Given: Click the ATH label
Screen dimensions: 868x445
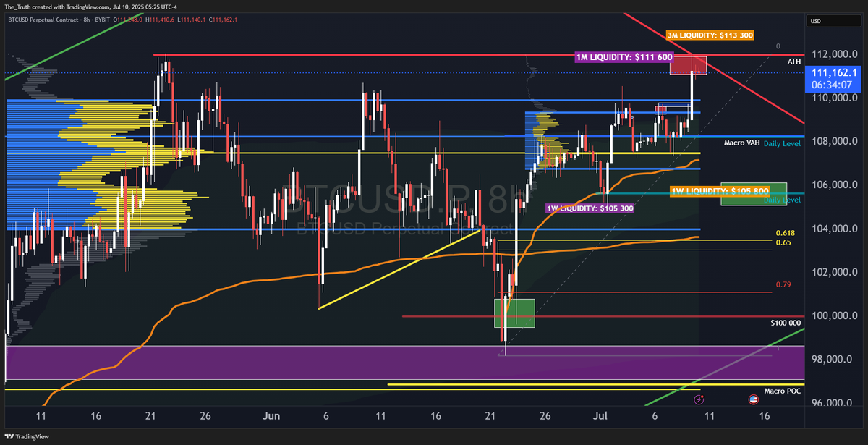Looking at the screenshot, I should 794,62.
